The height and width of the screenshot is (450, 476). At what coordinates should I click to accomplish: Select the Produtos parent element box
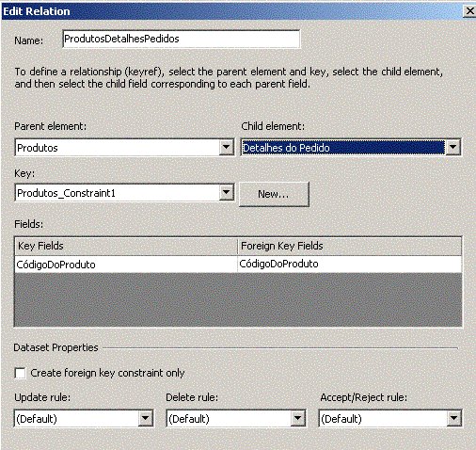118,148
